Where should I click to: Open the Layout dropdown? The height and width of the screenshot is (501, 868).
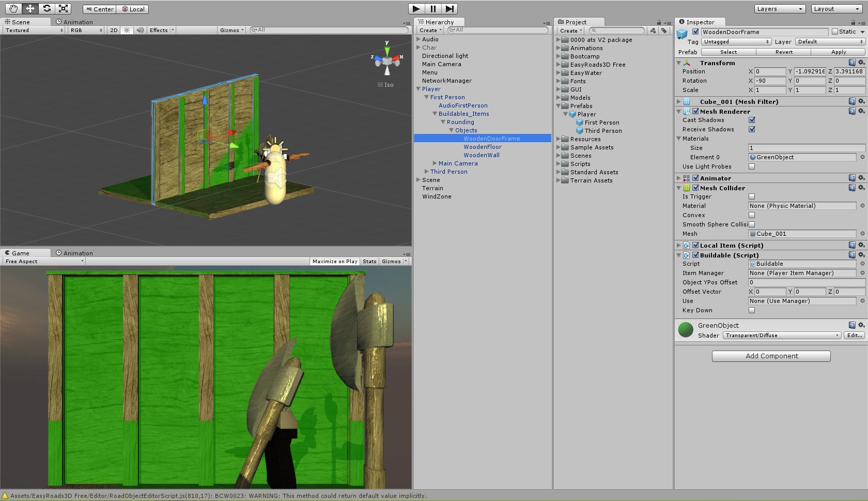[x=836, y=9]
